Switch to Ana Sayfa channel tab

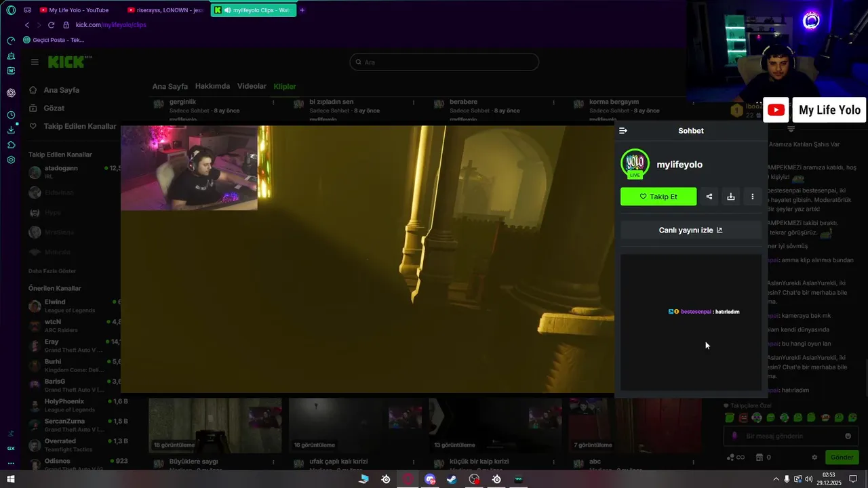170,87
